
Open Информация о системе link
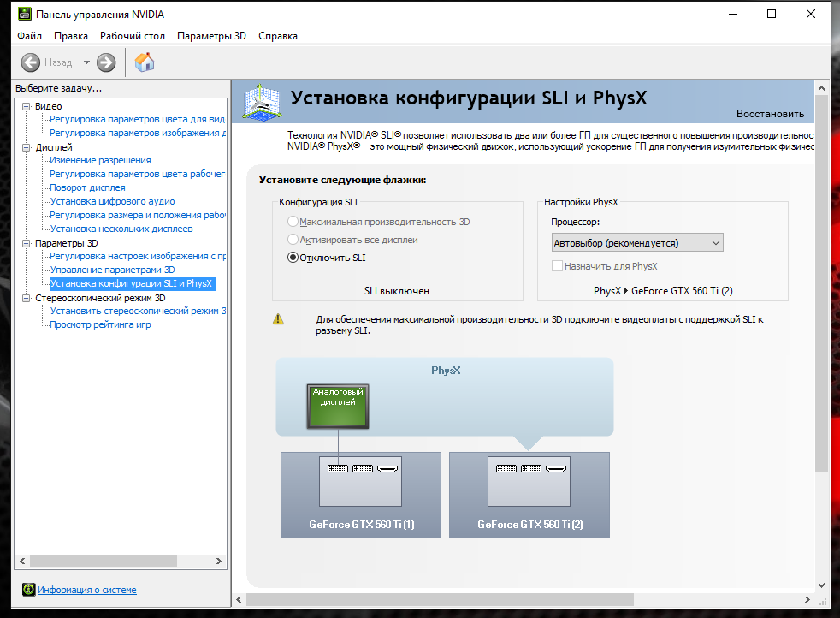pyautogui.click(x=86, y=590)
